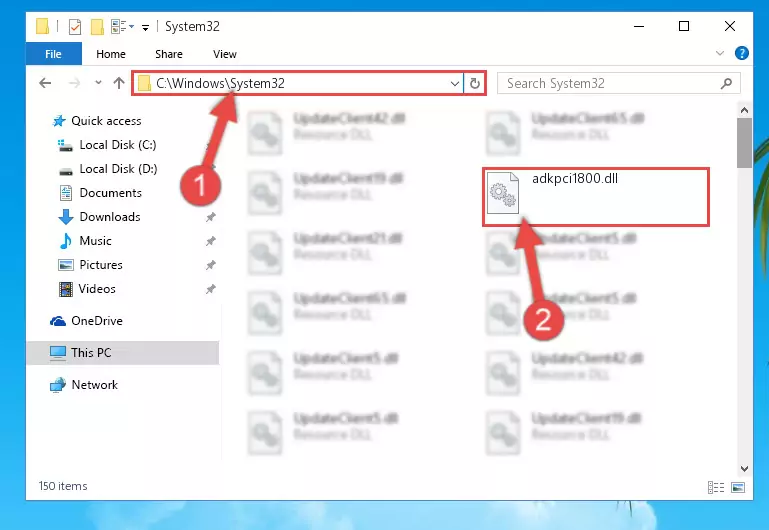The width and height of the screenshot is (769, 530).
Task: Expand the address bar history dropdown
Action: 455,84
